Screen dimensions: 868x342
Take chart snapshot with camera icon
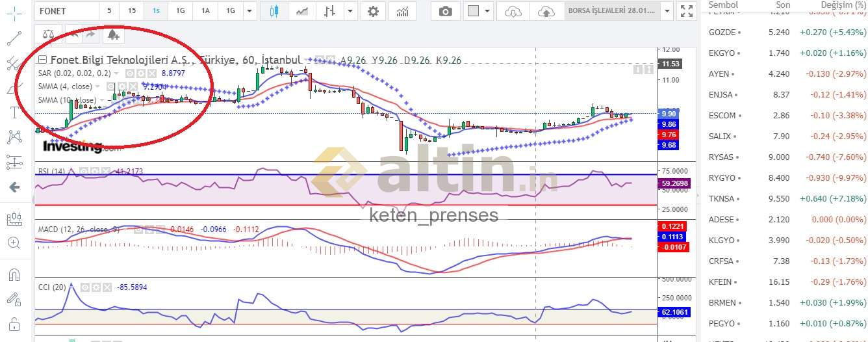click(x=445, y=11)
